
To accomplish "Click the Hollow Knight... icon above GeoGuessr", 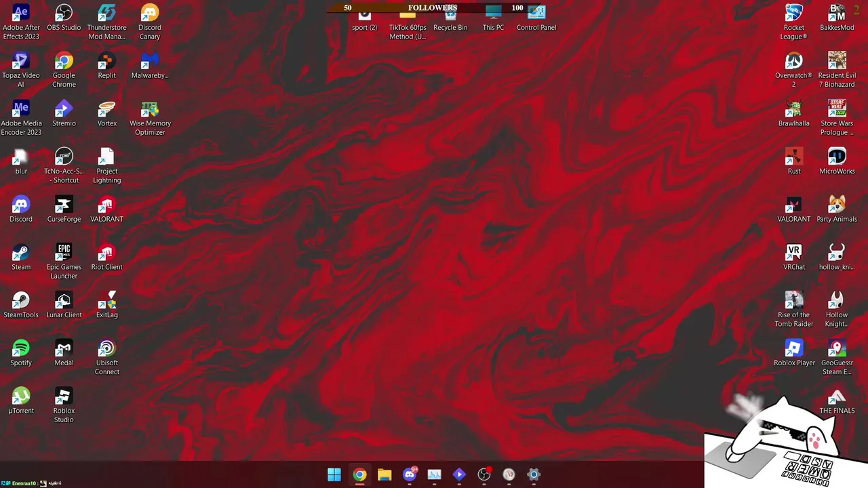I will 837,309.
